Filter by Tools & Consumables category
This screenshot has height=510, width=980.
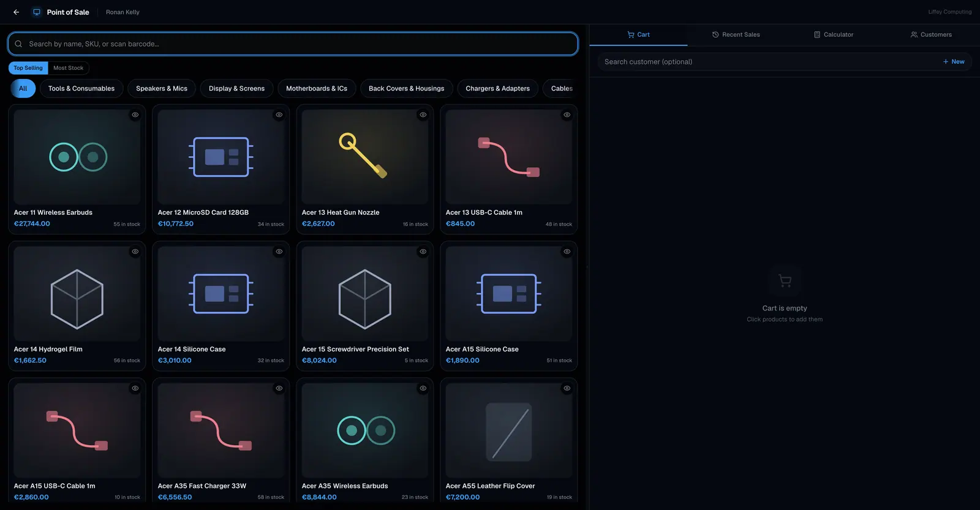[x=81, y=89]
